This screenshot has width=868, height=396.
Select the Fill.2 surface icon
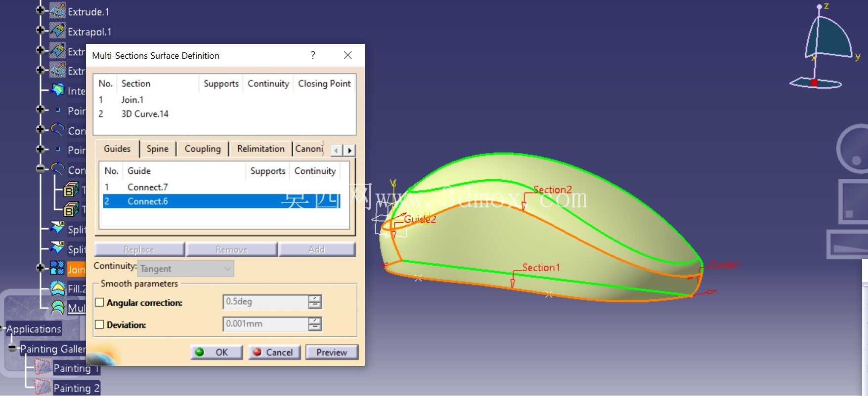pos(58,288)
